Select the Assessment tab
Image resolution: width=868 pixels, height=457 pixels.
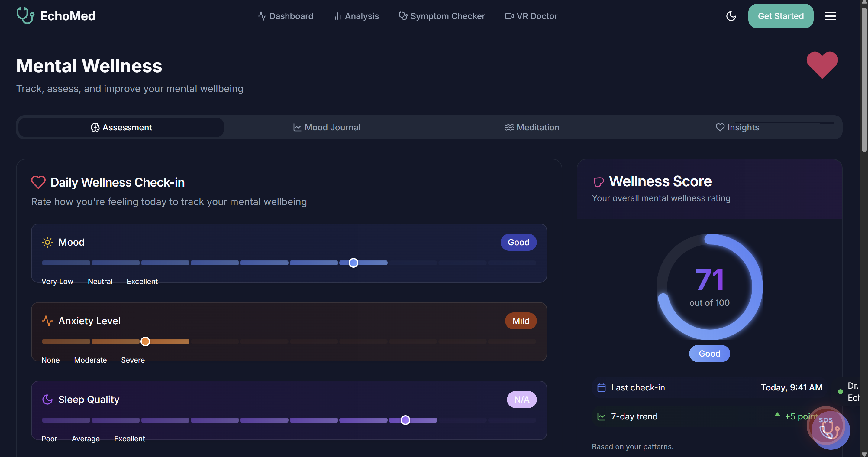(121, 127)
